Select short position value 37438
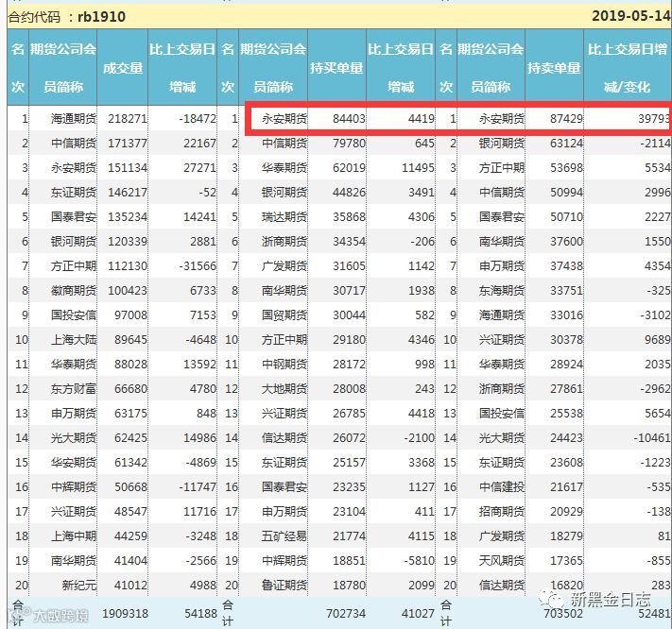 [566, 266]
